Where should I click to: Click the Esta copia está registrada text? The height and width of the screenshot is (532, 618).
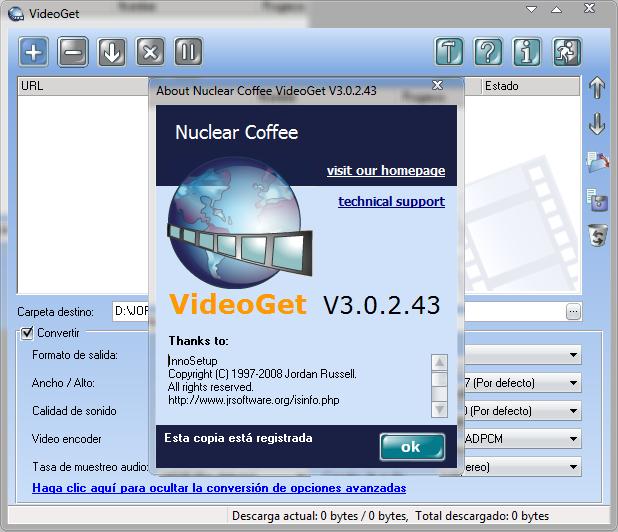pyautogui.click(x=238, y=438)
